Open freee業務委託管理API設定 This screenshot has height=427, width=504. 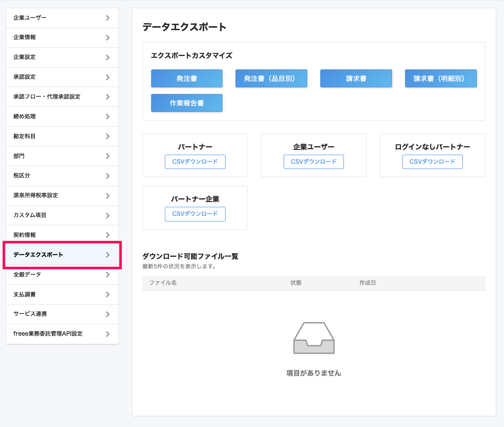62,334
